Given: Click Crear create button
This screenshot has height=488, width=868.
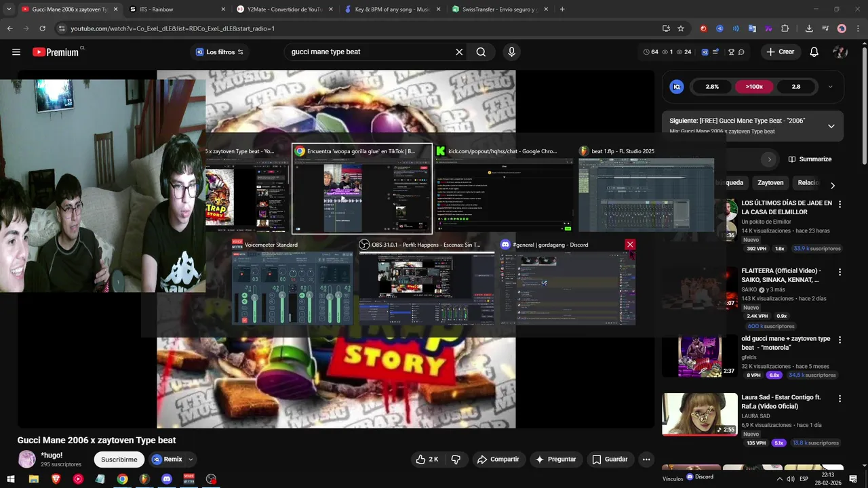Looking at the screenshot, I should pos(780,52).
